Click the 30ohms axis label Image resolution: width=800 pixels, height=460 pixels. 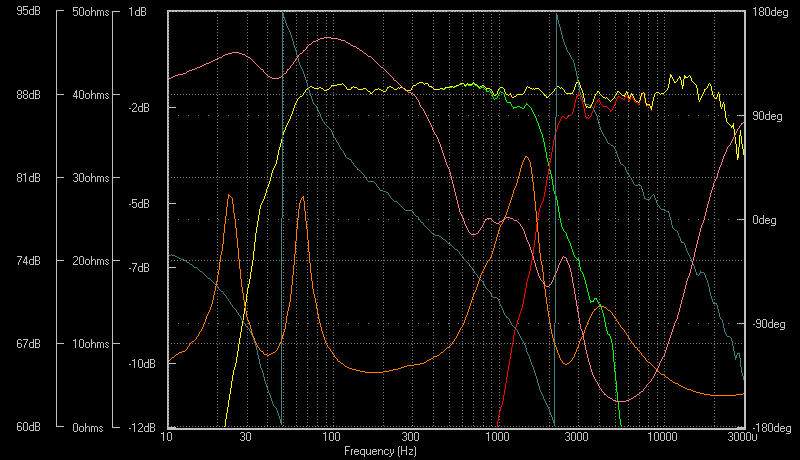pos(91,178)
